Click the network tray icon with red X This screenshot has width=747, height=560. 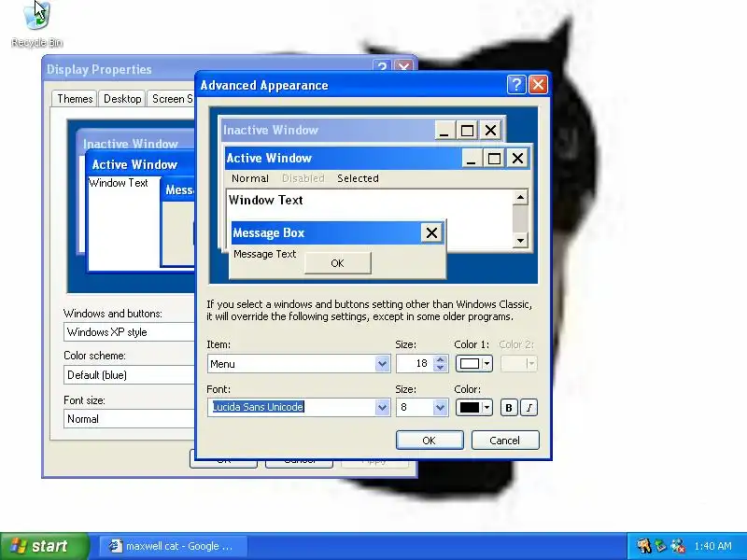pos(678,546)
